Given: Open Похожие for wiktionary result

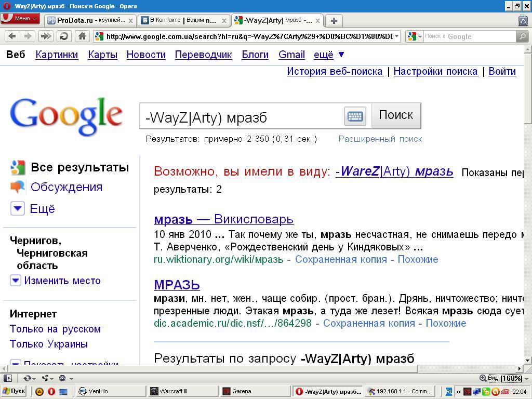Looking at the screenshot, I should pos(418,259).
